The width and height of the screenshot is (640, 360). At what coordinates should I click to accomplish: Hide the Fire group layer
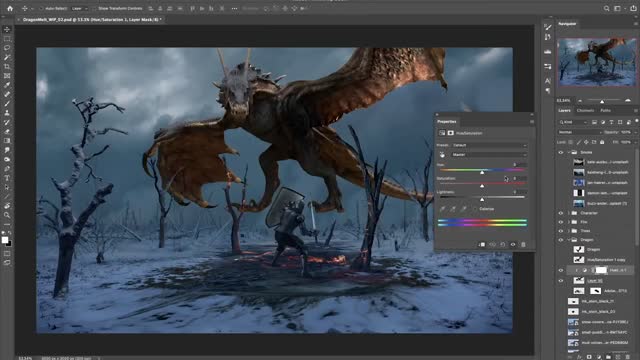pos(560,222)
